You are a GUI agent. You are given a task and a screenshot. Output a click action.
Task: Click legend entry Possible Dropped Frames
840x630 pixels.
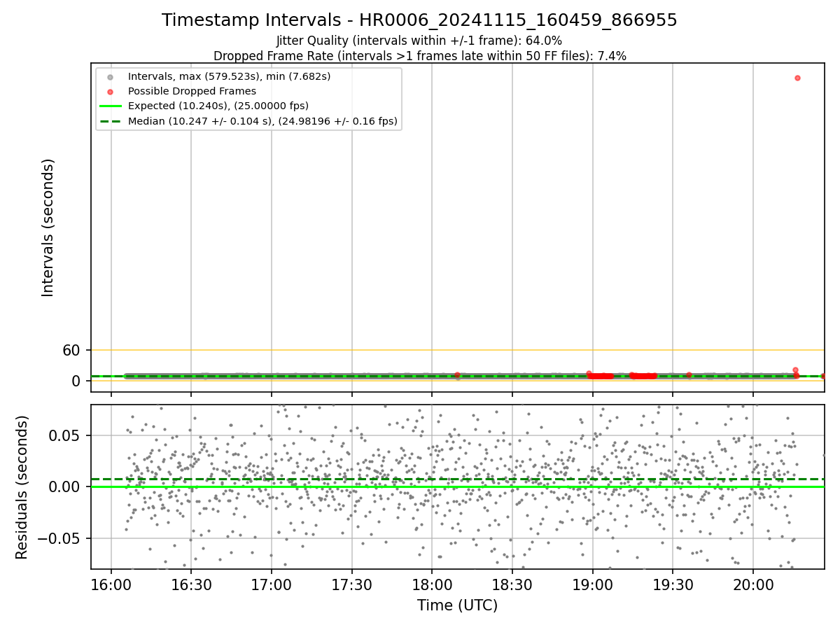192,91
